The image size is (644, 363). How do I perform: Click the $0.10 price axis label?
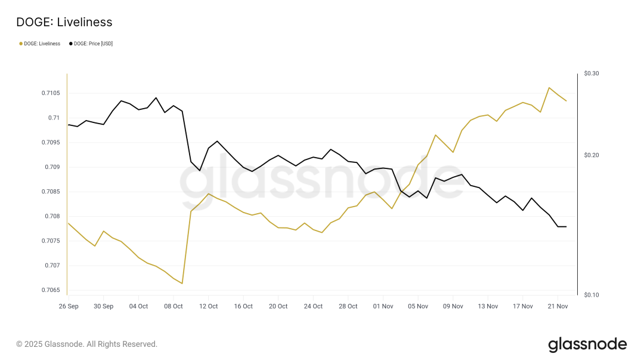coord(592,296)
